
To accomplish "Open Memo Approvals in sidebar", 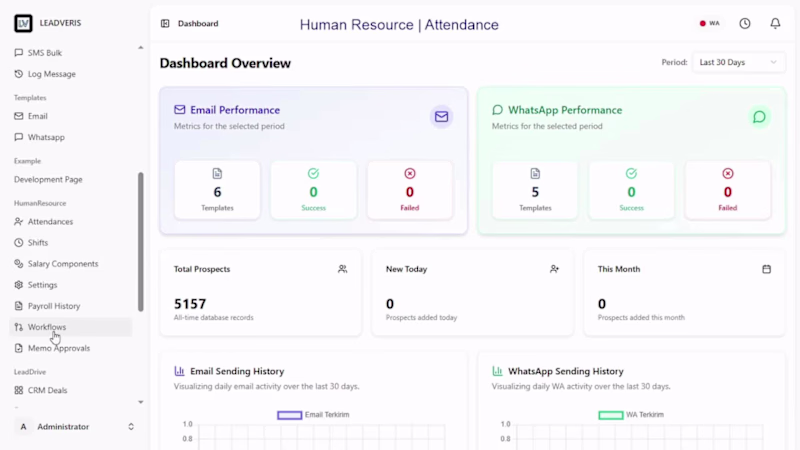I will (71, 348).
